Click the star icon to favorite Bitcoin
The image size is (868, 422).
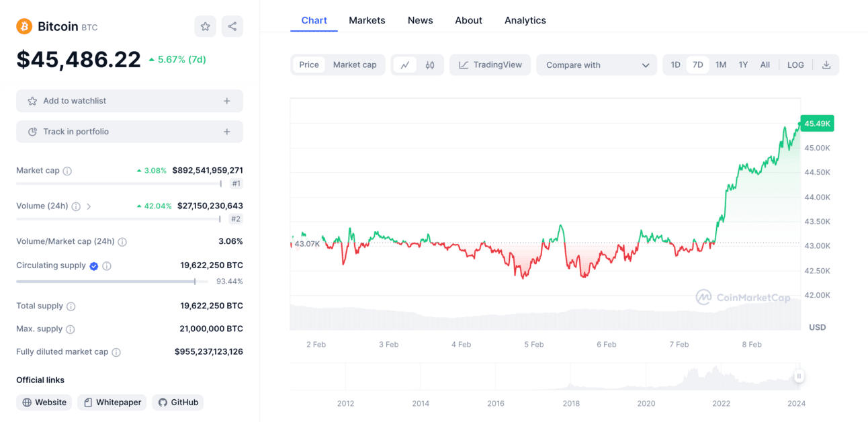(205, 26)
